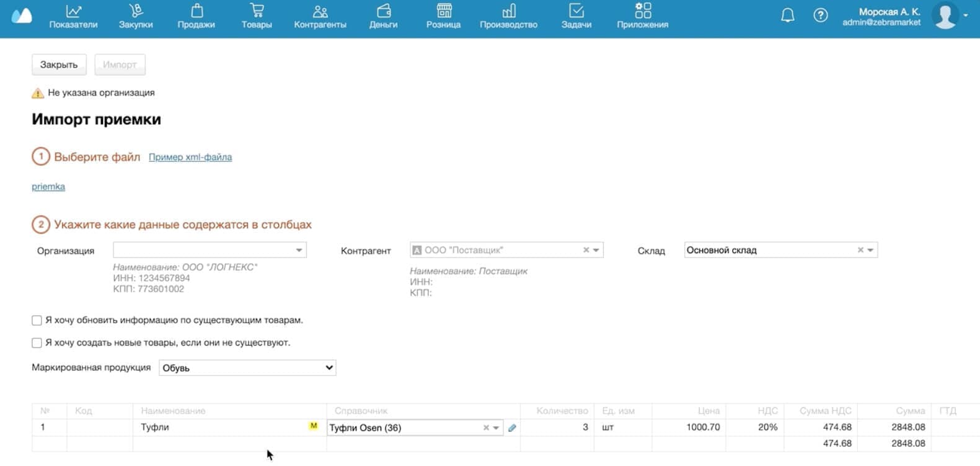Click the MoySklad logo icon
The image size is (980, 466).
(22, 16)
